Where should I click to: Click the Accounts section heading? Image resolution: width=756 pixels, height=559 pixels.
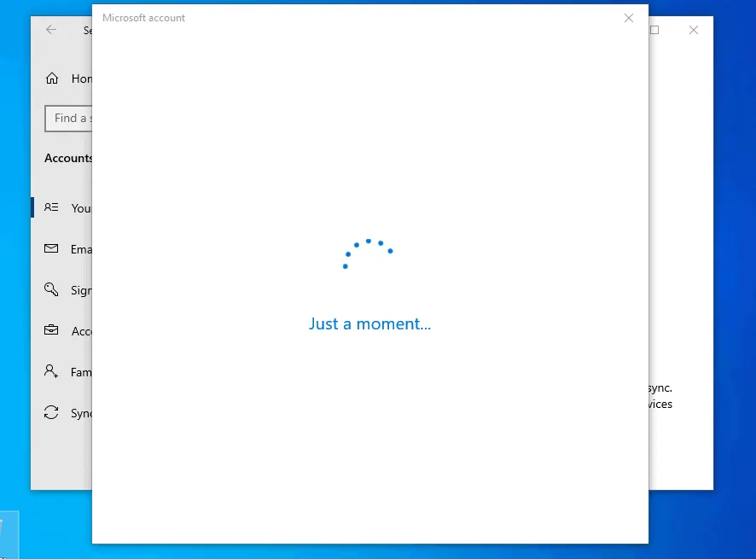(68, 158)
